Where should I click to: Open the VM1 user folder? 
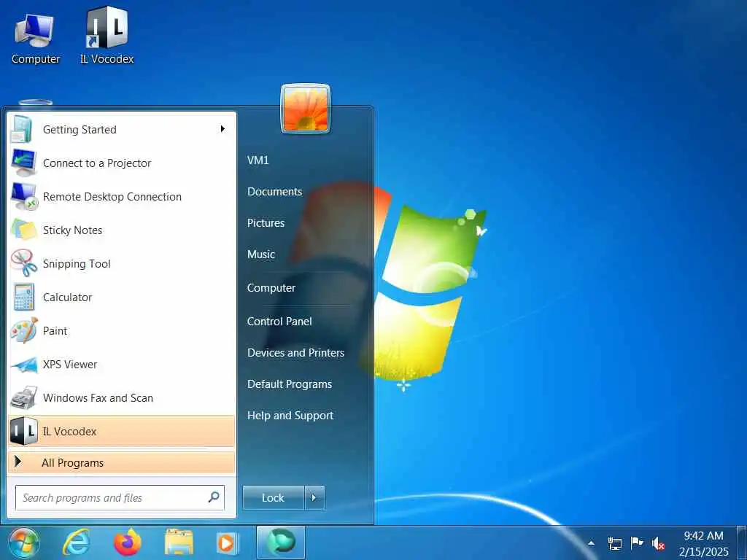(x=258, y=160)
